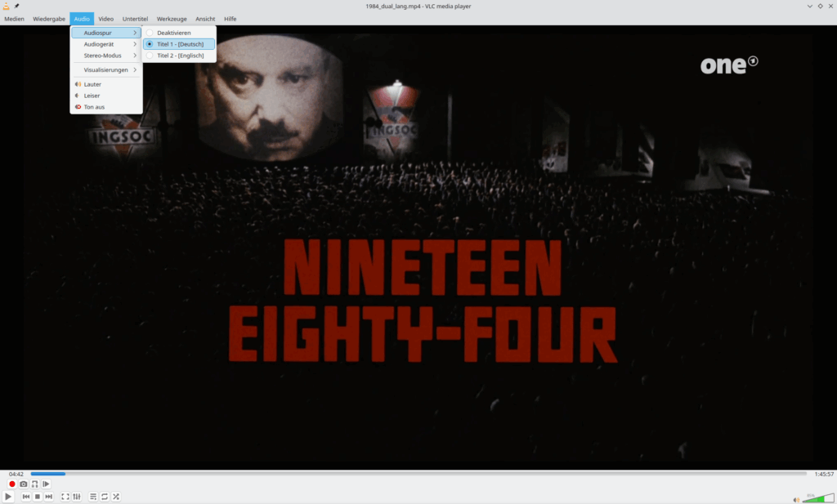Viewport: 837px width, 504px height.
Task: Click in the playback seek bar
Action: (418, 474)
